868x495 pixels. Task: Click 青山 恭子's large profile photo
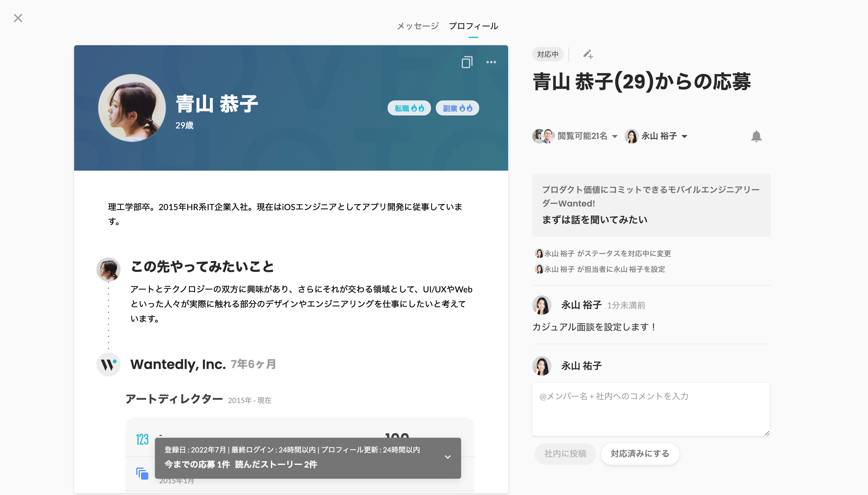132,108
